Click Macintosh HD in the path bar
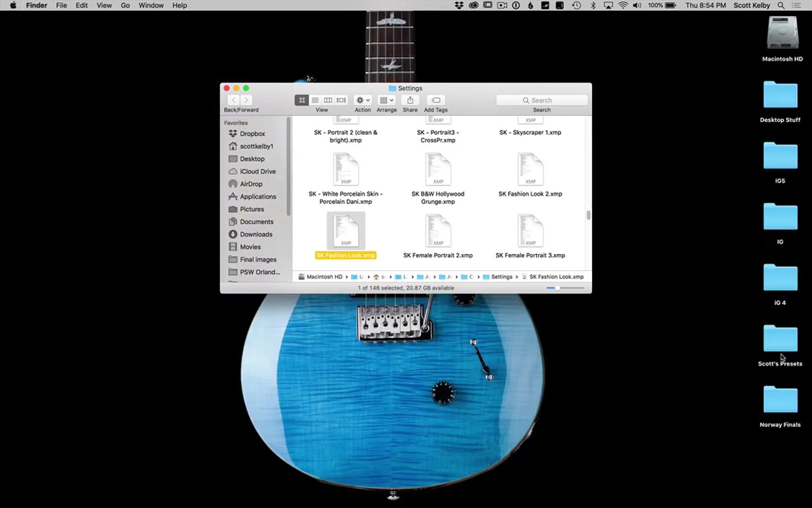 point(319,277)
